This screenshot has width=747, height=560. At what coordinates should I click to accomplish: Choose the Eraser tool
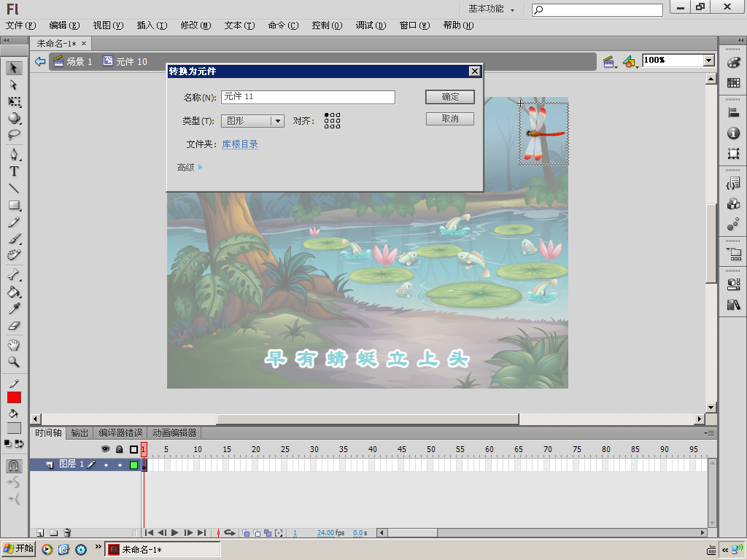click(14, 327)
